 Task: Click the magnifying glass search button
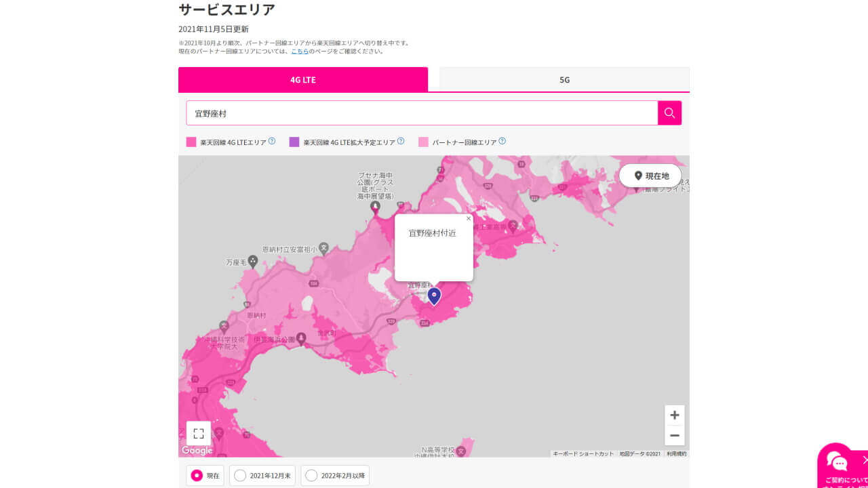[x=669, y=113]
